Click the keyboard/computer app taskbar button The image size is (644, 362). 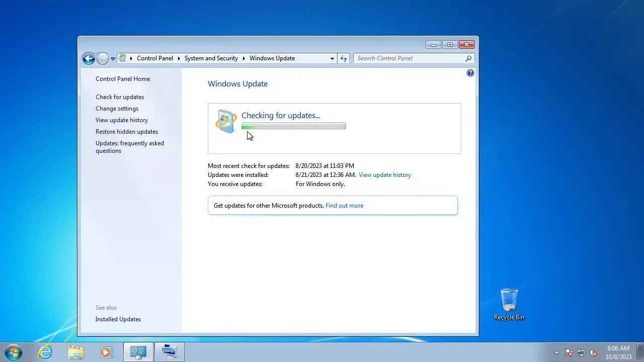[169, 352]
